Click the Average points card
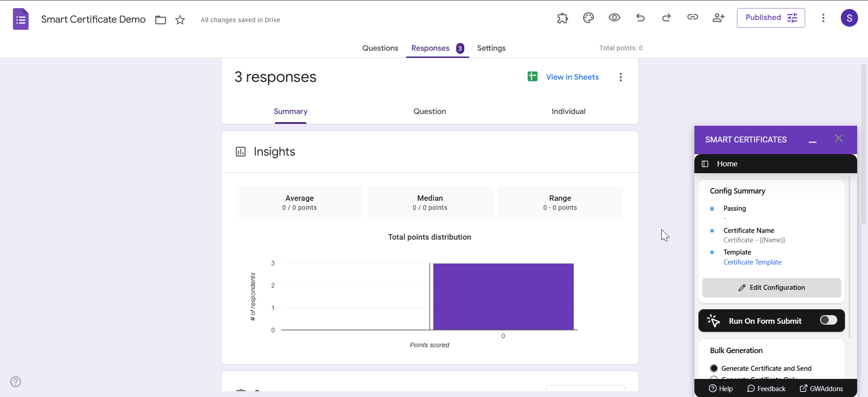 pos(299,202)
